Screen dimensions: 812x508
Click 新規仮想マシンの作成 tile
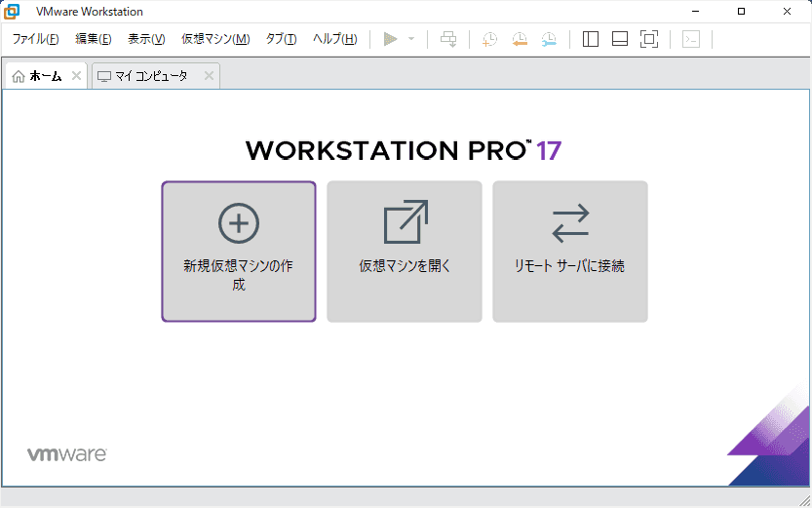click(x=239, y=252)
